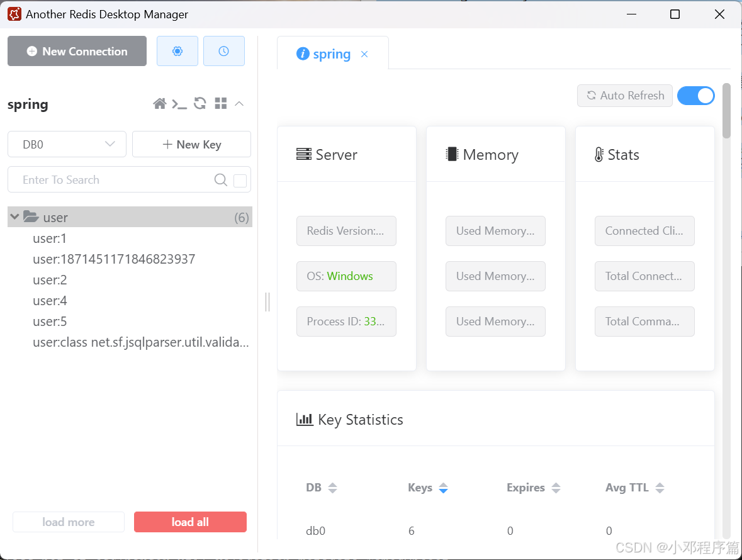Sort table by Avg TTL column
Viewport: 742px width, 560px height.
(660, 488)
